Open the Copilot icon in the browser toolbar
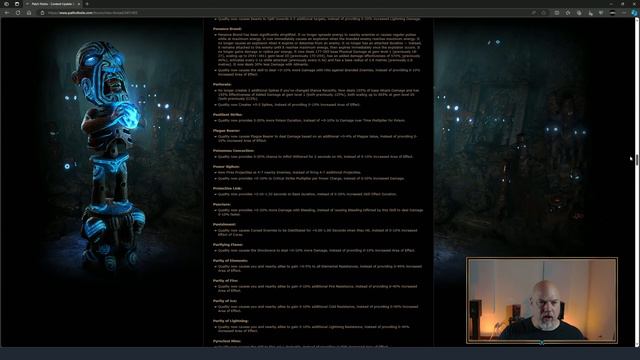Screen dimensions: 640x360 (634, 13)
